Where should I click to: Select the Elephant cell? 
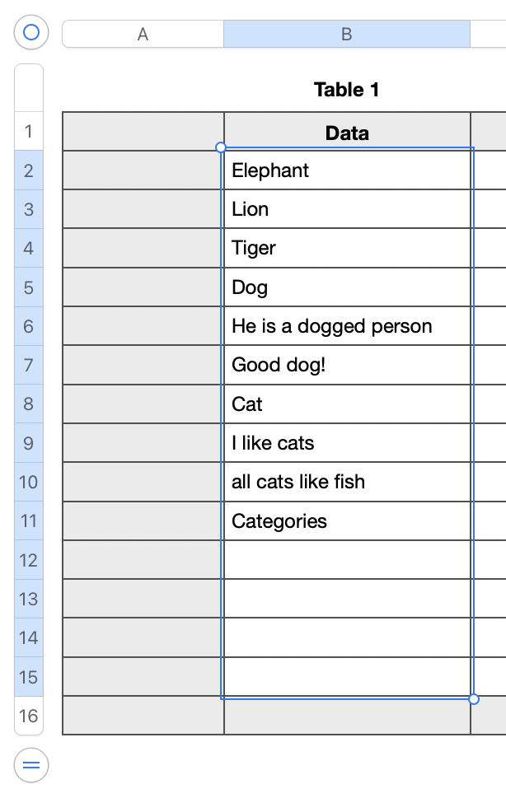[x=347, y=170]
